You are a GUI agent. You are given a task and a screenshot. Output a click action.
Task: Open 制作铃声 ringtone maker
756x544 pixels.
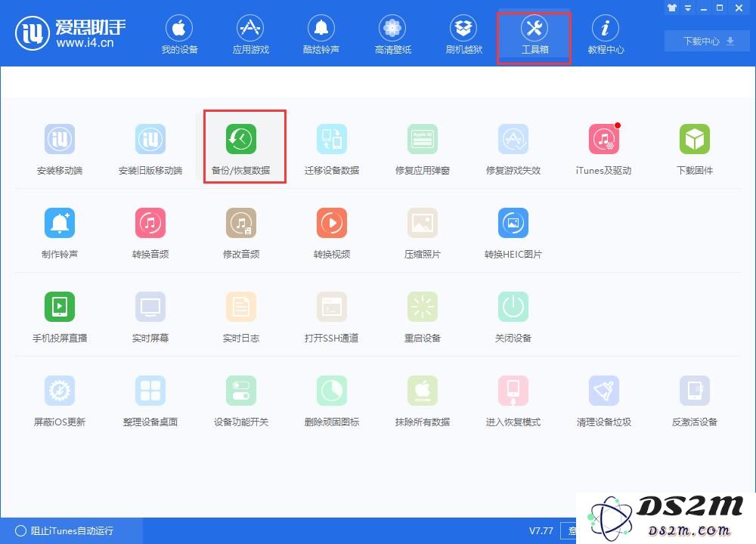click(x=59, y=233)
